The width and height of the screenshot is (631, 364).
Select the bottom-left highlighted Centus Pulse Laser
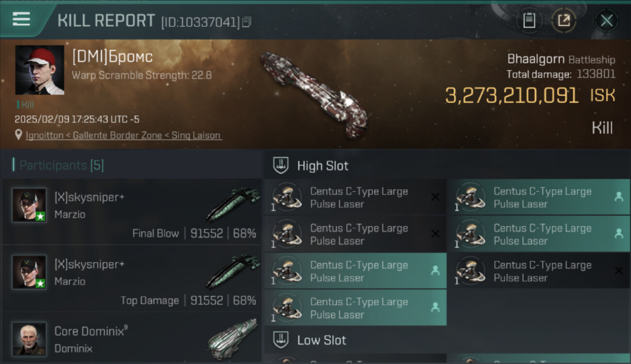(355, 308)
